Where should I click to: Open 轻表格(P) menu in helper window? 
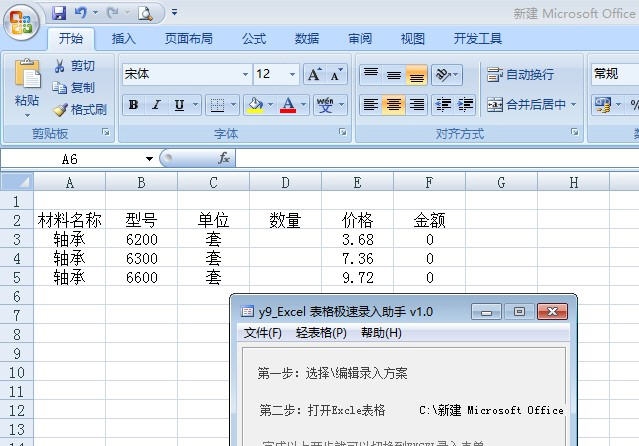coord(321,333)
